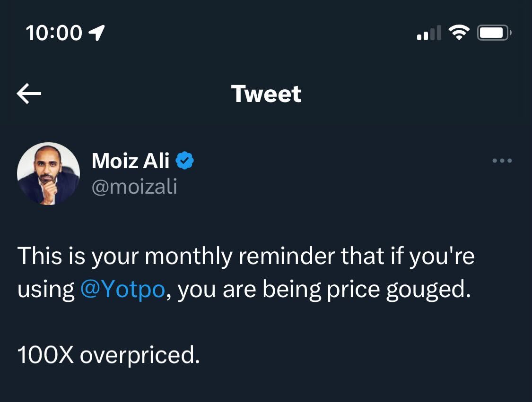Tap the Moiz Ali display name
The image size is (532, 402).
[130, 161]
